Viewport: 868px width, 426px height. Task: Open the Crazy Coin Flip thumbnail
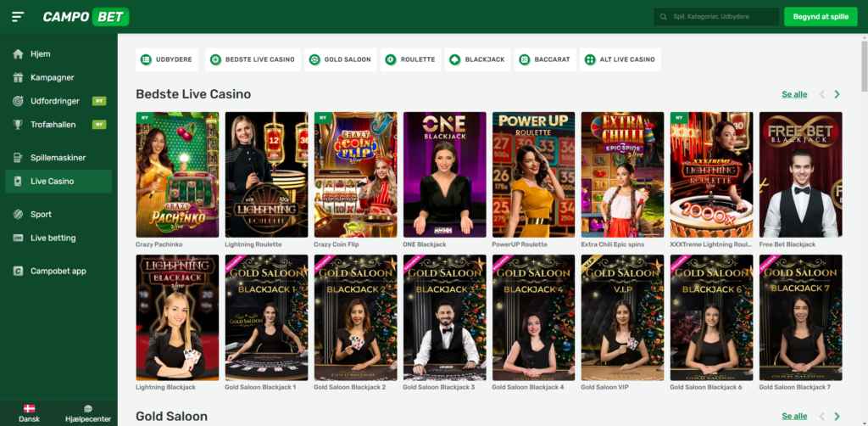tap(355, 175)
